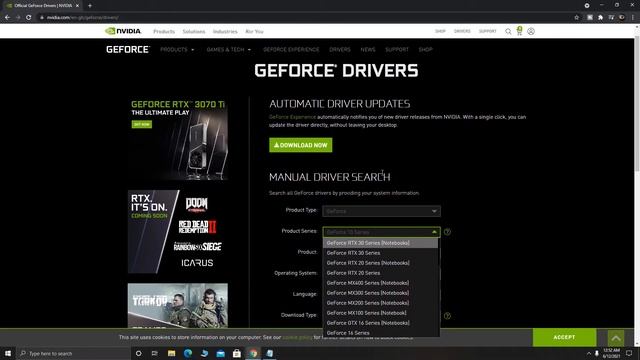
Task: Click Shop in the top NVIDIA header
Action: (440, 31)
